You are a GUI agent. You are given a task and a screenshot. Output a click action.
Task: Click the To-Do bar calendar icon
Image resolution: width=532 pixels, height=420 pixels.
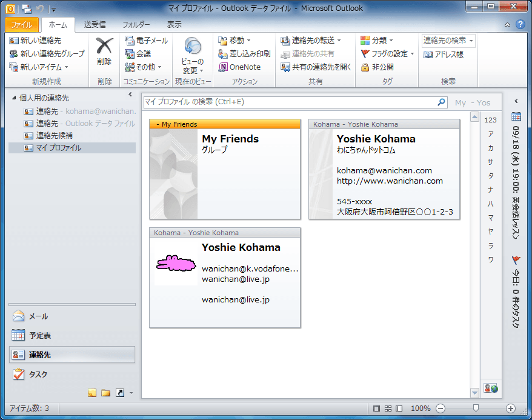pyautogui.click(x=516, y=117)
